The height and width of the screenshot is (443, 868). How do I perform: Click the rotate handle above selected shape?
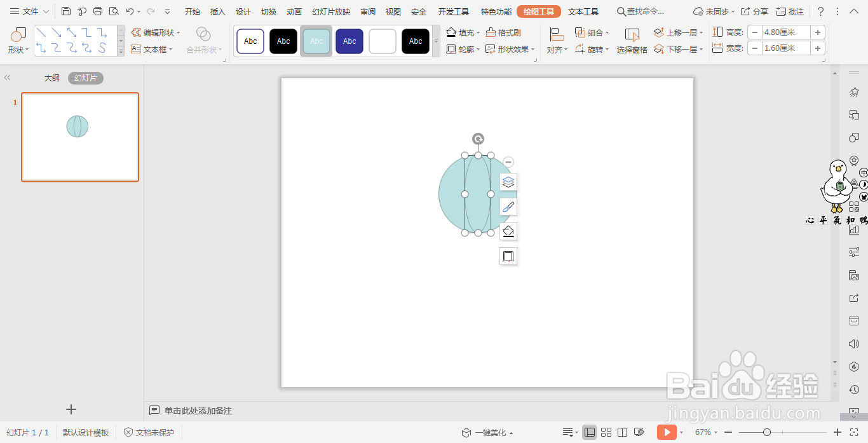(x=478, y=139)
